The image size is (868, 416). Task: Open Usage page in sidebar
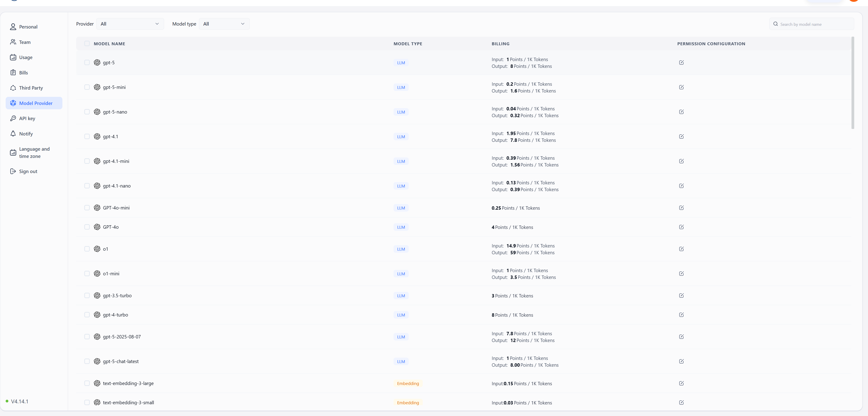click(x=26, y=57)
